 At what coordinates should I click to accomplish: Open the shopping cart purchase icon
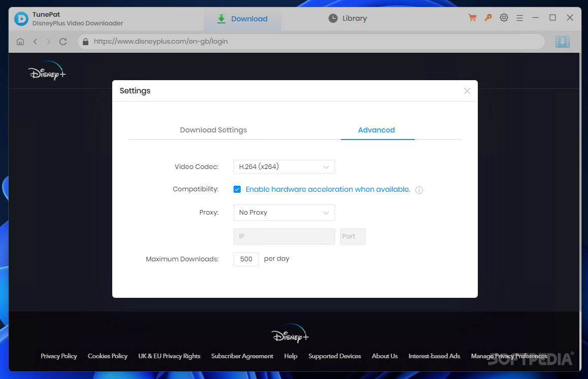[473, 18]
